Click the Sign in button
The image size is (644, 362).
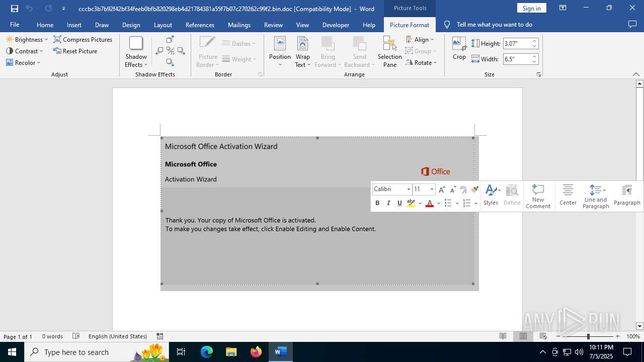tap(531, 8)
